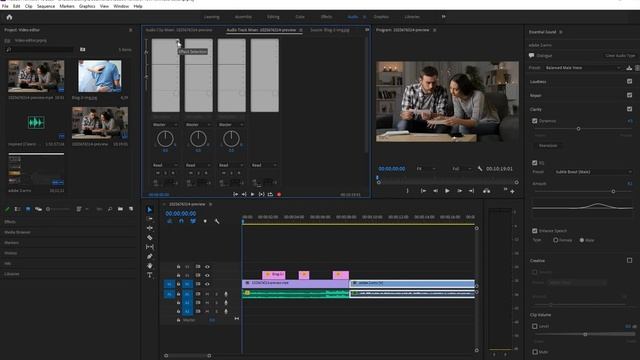Viewport: 640px width, 360px height.
Task: Click the Home icon
Action: pos(9,17)
